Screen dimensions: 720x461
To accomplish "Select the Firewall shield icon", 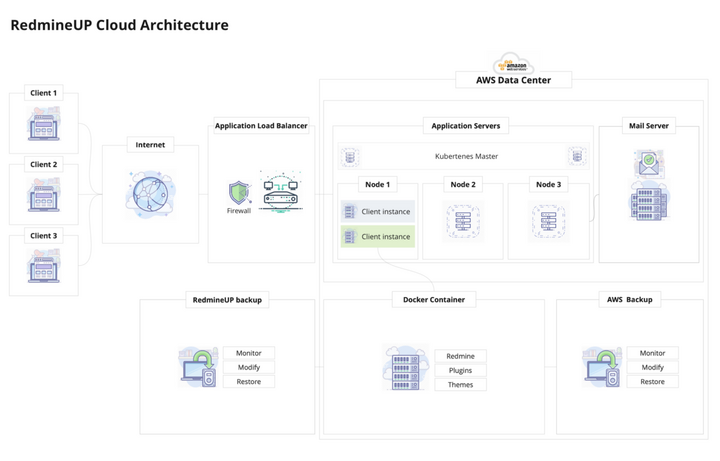I will pos(239,193).
